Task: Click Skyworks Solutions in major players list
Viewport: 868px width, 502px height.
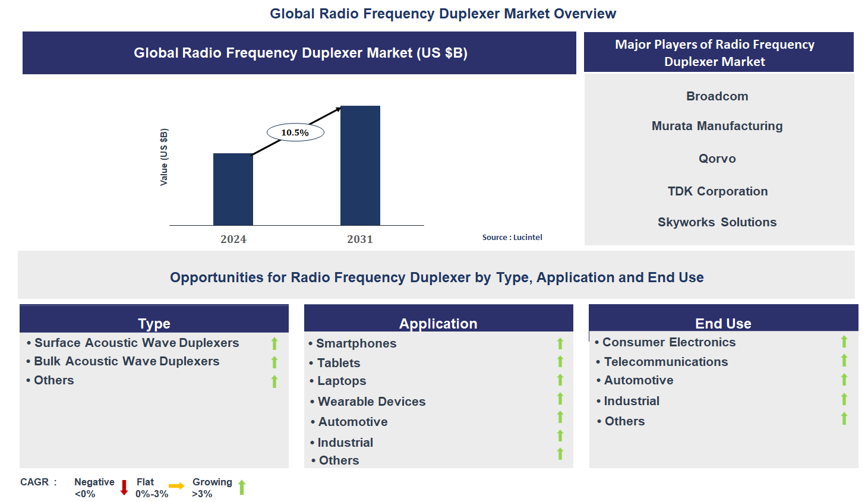Action: click(x=717, y=222)
